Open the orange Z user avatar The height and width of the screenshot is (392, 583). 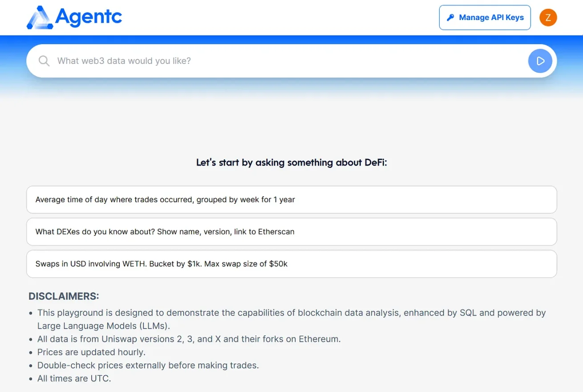pos(548,18)
